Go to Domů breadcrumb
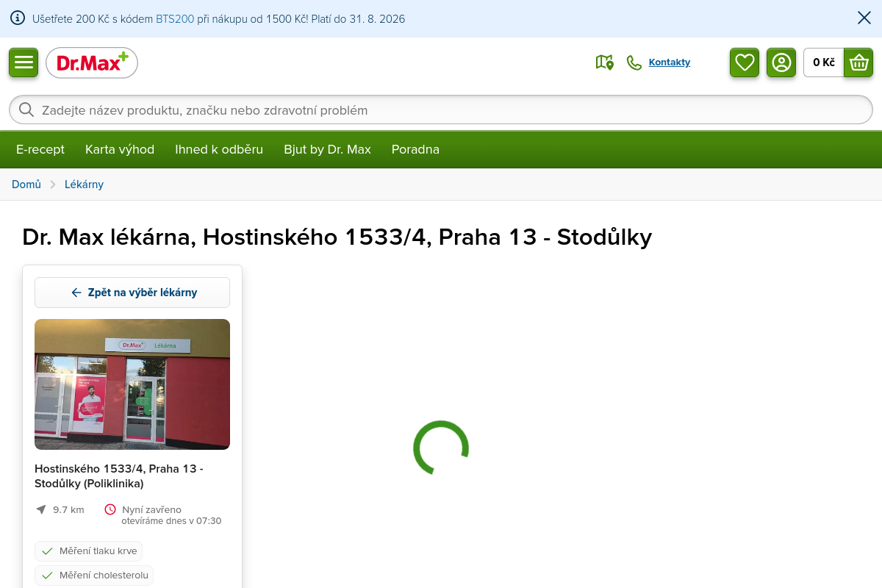The image size is (882, 588). 26,184
